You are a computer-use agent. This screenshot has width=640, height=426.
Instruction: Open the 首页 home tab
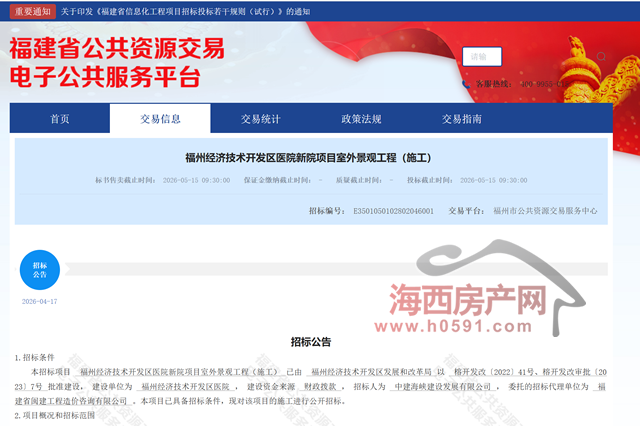(60, 119)
